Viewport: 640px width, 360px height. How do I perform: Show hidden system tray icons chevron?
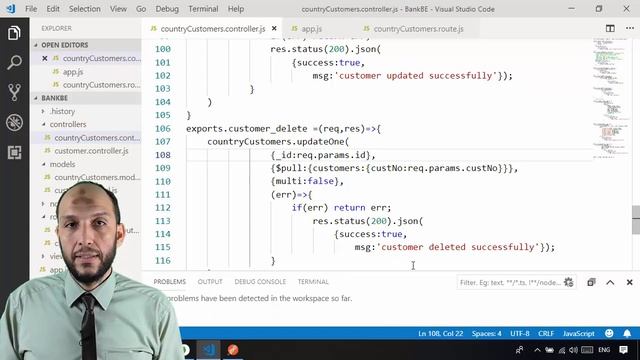[x=537, y=350]
